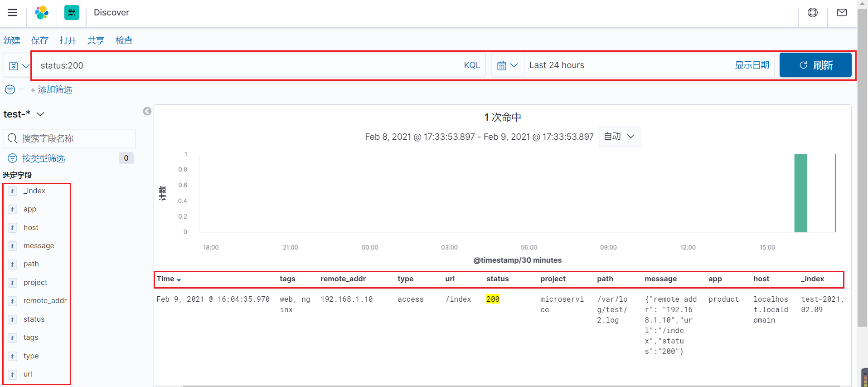Click the test-2021.02.09 index cell
Image resolution: width=868 pixels, height=387 pixels.
click(822, 304)
